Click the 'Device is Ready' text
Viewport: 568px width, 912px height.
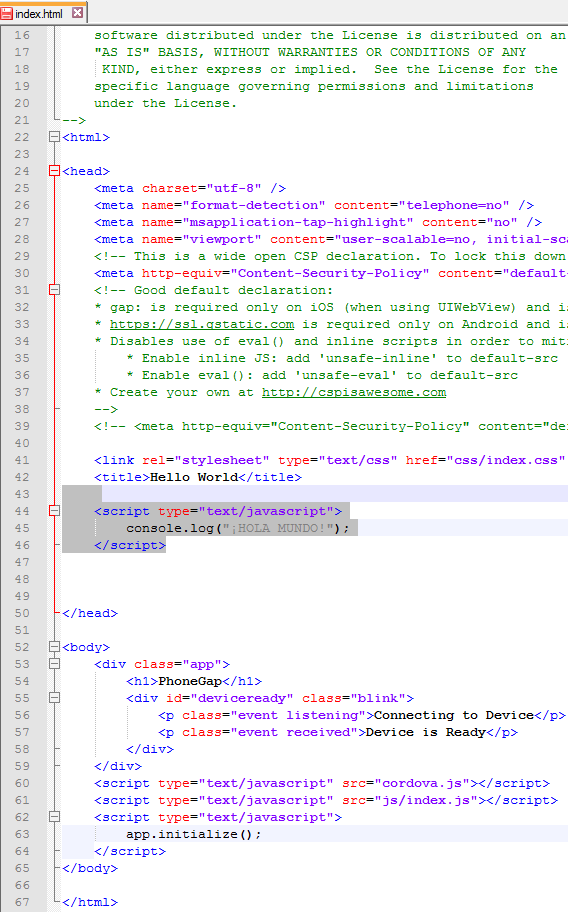[426, 732]
